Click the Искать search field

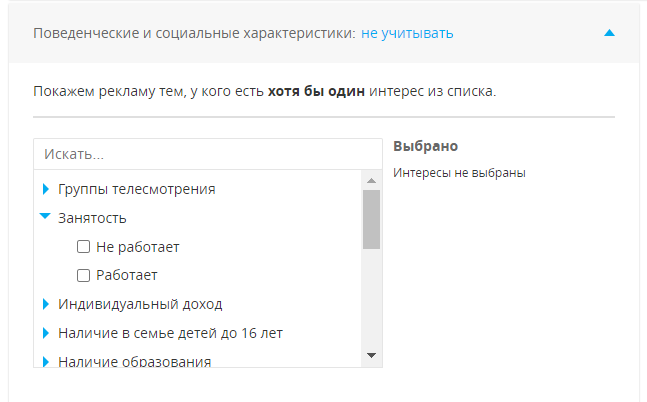point(208,154)
